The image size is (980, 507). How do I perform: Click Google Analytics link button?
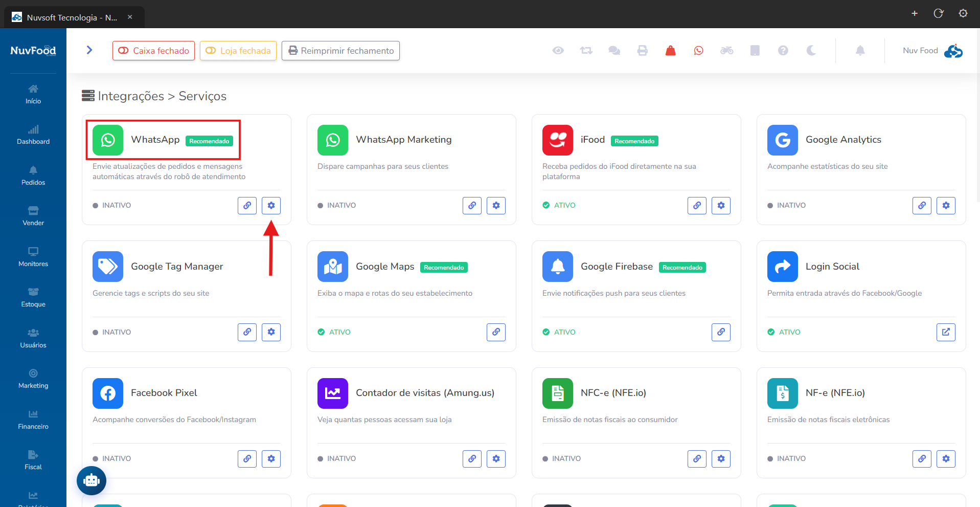click(922, 206)
